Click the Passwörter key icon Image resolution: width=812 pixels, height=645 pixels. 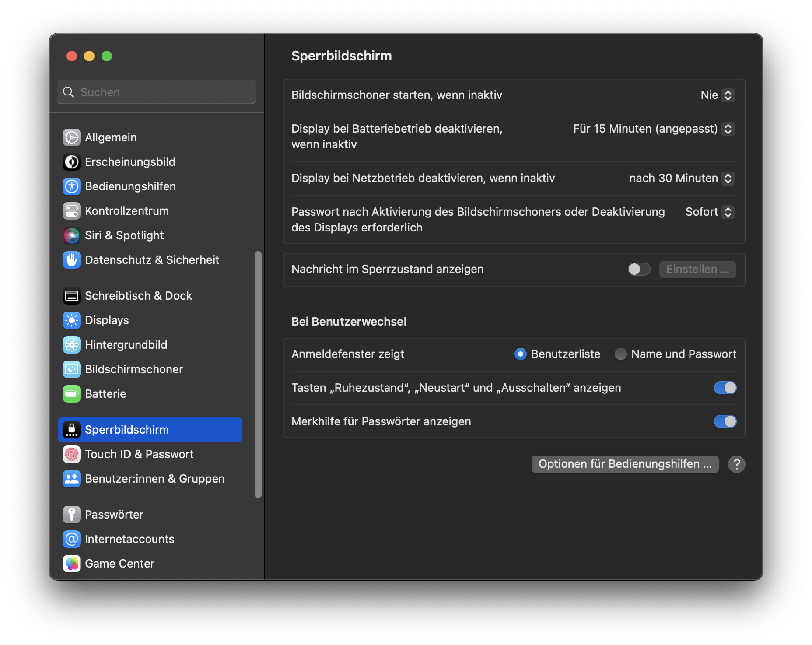(x=72, y=515)
